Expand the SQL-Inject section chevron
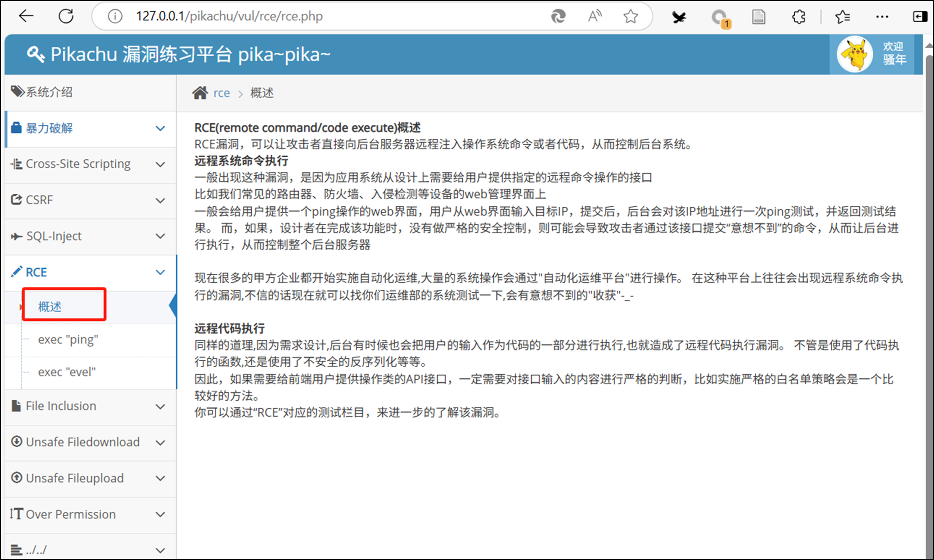 160,236
